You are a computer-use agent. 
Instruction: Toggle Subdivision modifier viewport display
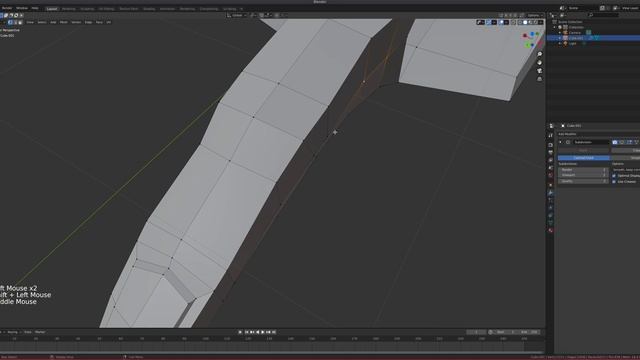point(622,142)
